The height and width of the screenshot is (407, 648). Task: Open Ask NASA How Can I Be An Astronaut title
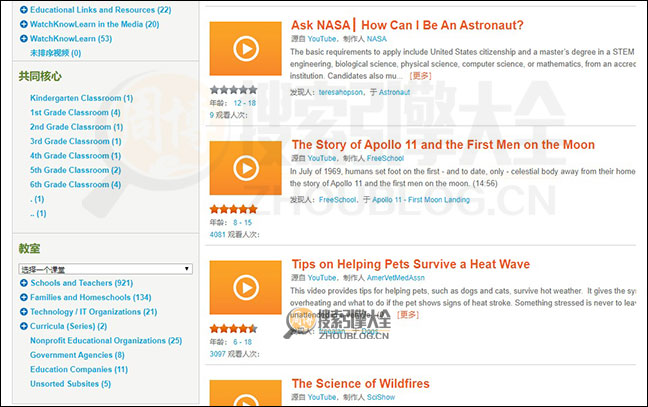(x=407, y=25)
